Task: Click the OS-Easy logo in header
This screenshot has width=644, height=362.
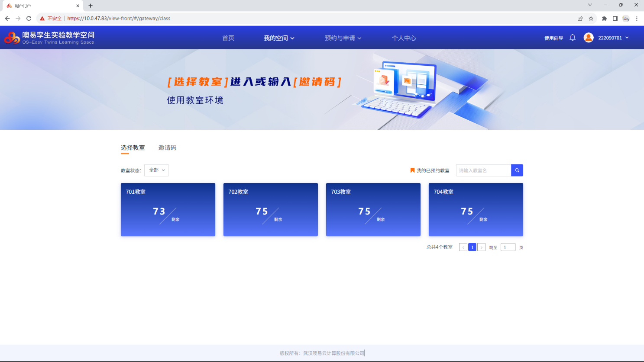Action: click(x=49, y=38)
